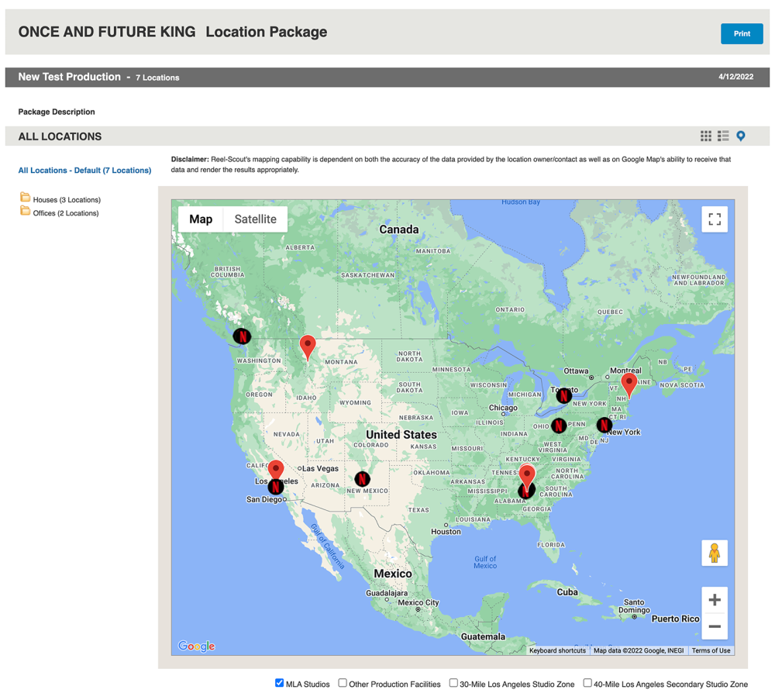Image resolution: width=775 pixels, height=700 pixels.
Task: Click the Package Description label
Action: click(x=57, y=112)
